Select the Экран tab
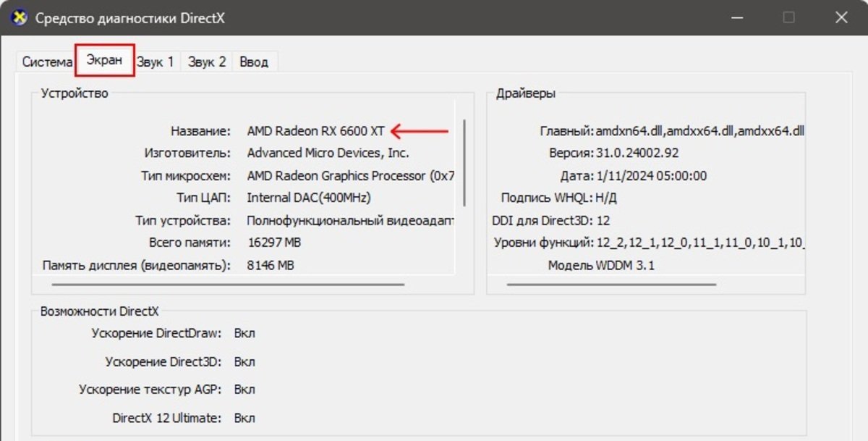868x441 pixels. tap(105, 60)
